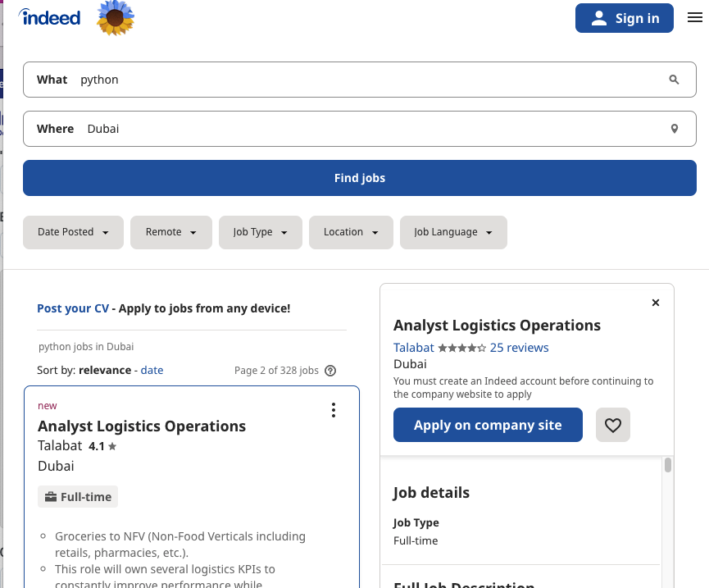709x588 pixels.
Task: Expand the Job Language filter
Action: click(453, 232)
